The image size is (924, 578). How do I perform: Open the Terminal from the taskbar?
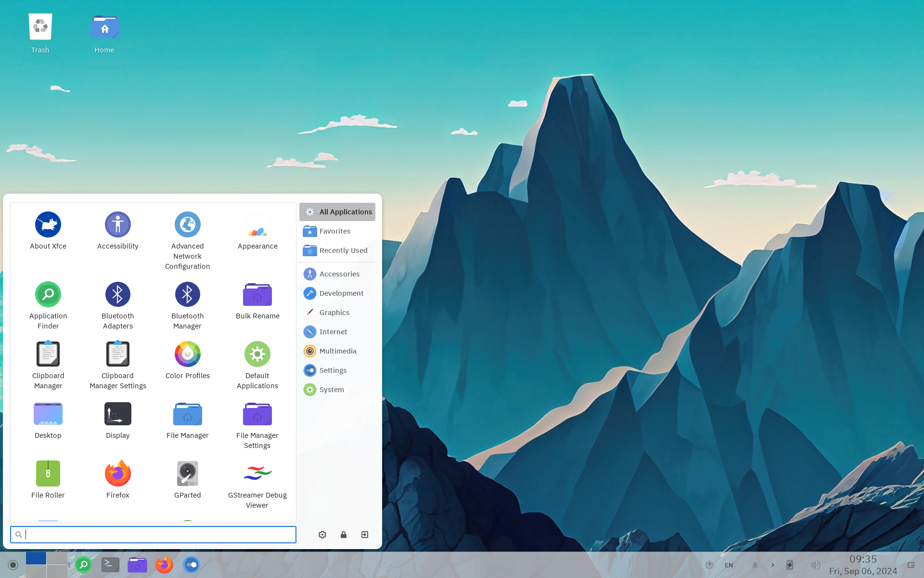(x=110, y=565)
